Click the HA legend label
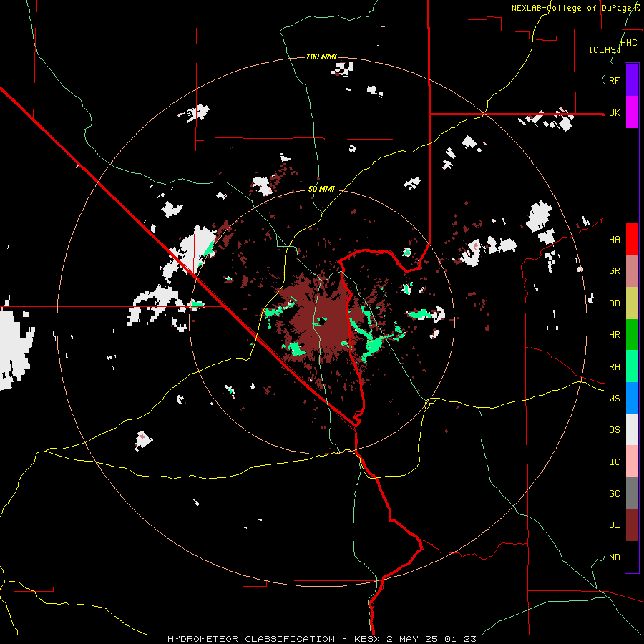Image resolution: width=644 pixels, height=644 pixels. click(x=614, y=240)
